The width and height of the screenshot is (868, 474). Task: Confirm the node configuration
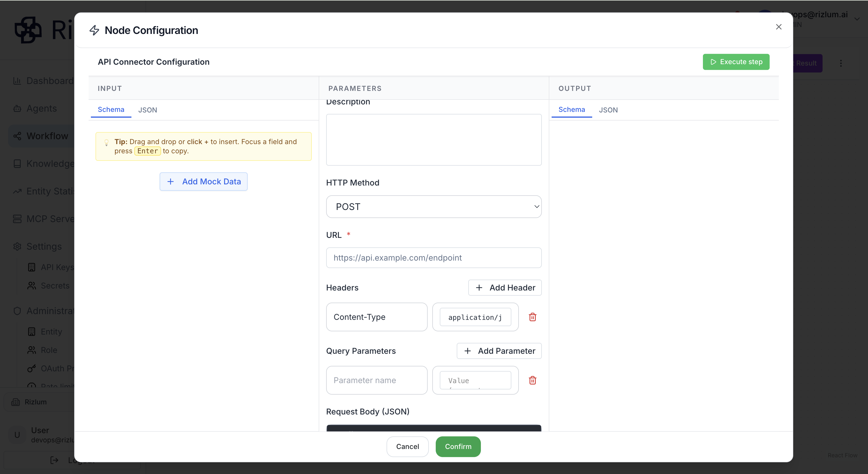point(458,447)
